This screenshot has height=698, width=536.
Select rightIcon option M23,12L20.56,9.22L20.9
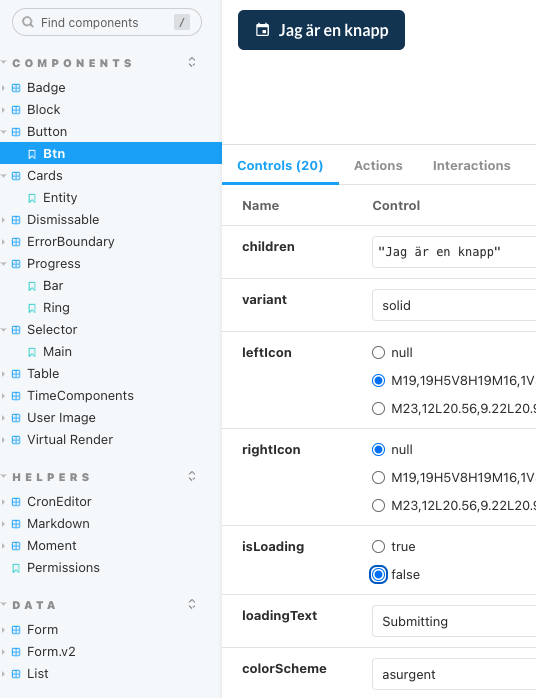[x=378, y=506]
